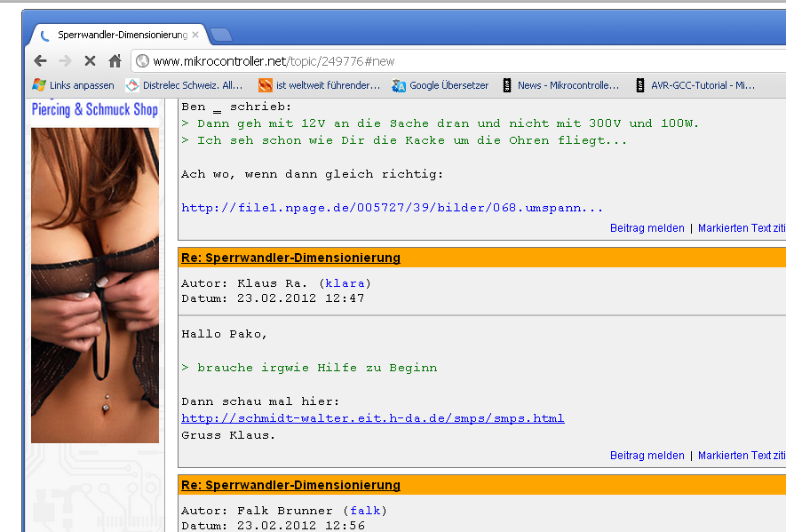This screenshot has width=786, height=532.
Task: Click the Google Translate bookmark favicon
Action: coord(399,86)
